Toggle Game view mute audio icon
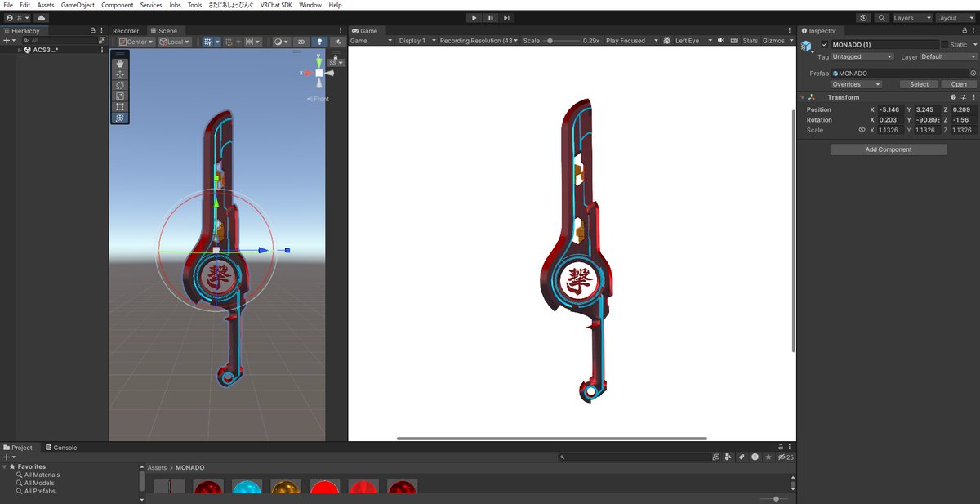 coord(721,41)
